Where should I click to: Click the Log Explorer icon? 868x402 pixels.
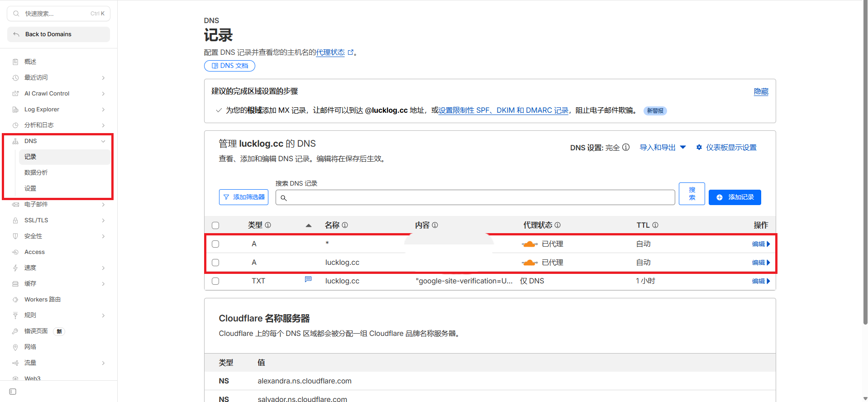(15, 109)
